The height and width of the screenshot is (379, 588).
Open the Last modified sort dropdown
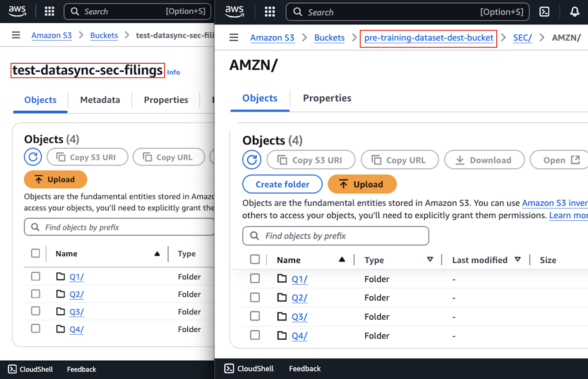pos(518,259)
